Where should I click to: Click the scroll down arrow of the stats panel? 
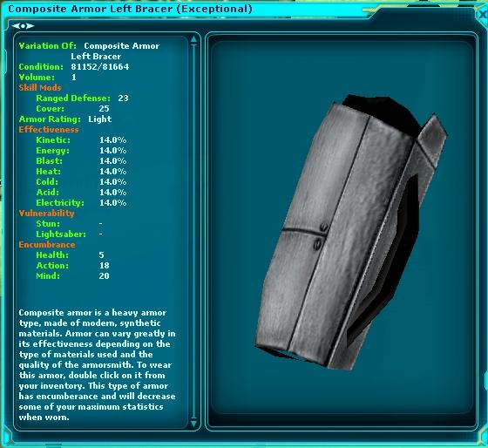tap(193, 424)
